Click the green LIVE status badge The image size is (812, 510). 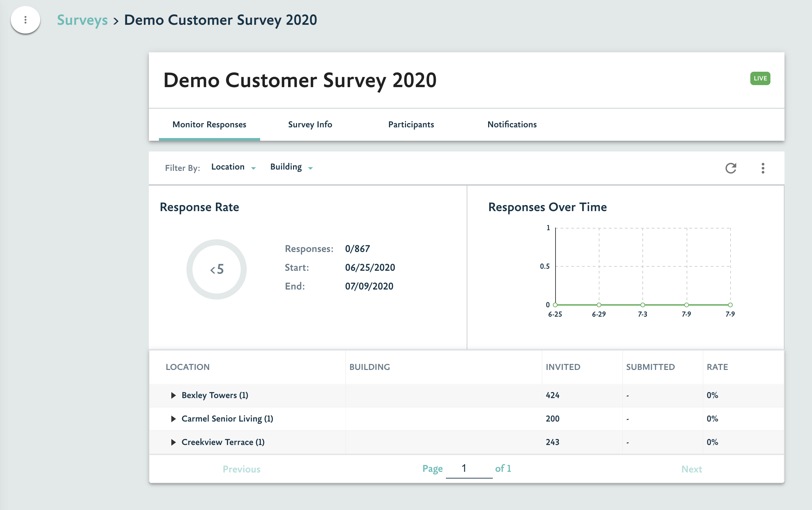click(x=760, y=78)
